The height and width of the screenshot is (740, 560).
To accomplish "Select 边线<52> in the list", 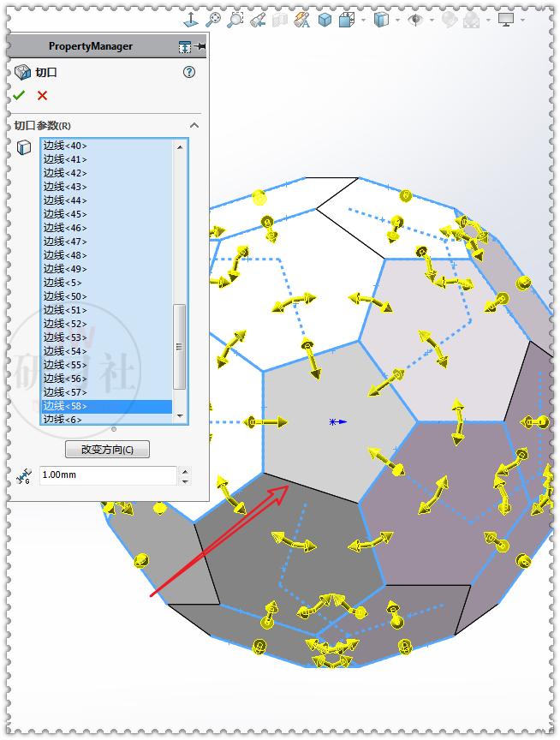I will coord(107,323).
